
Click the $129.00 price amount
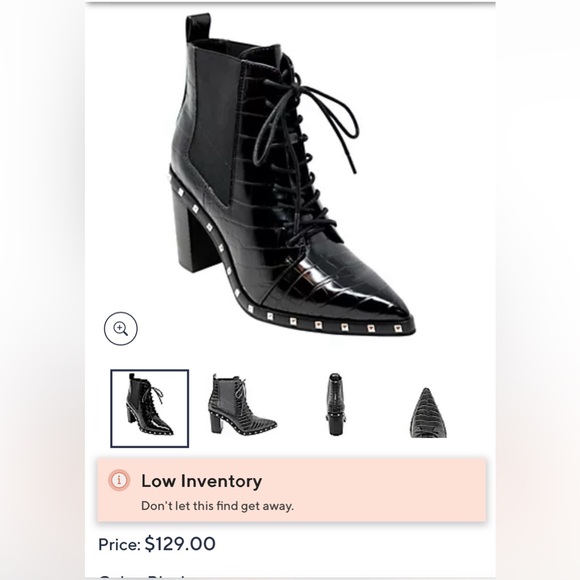click(x=180, y=544)
